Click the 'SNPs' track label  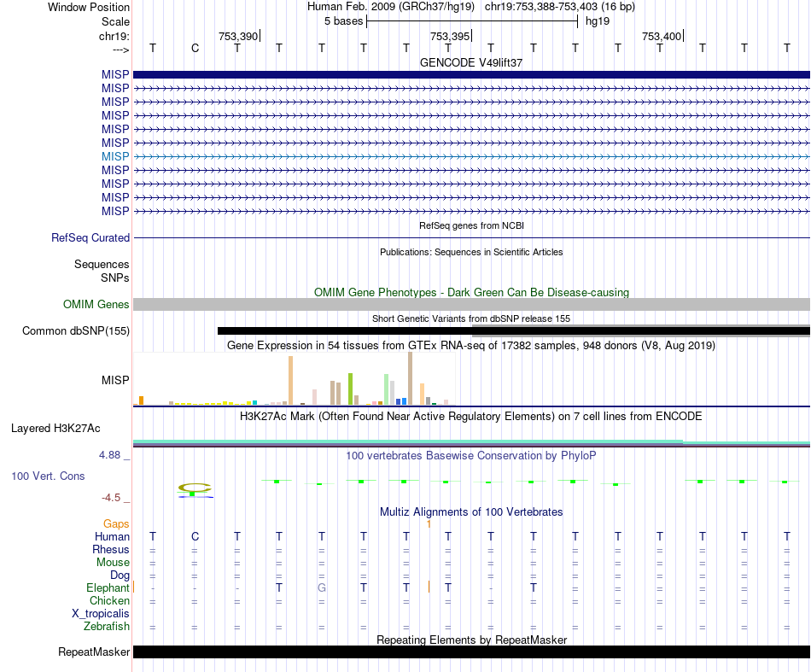(x=115, y=278)
